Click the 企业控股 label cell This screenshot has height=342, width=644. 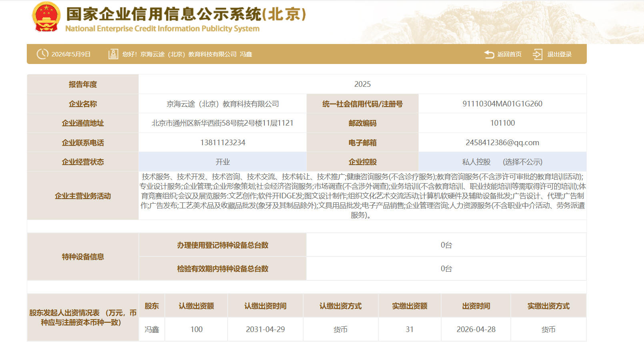click(x=362, y=162)
